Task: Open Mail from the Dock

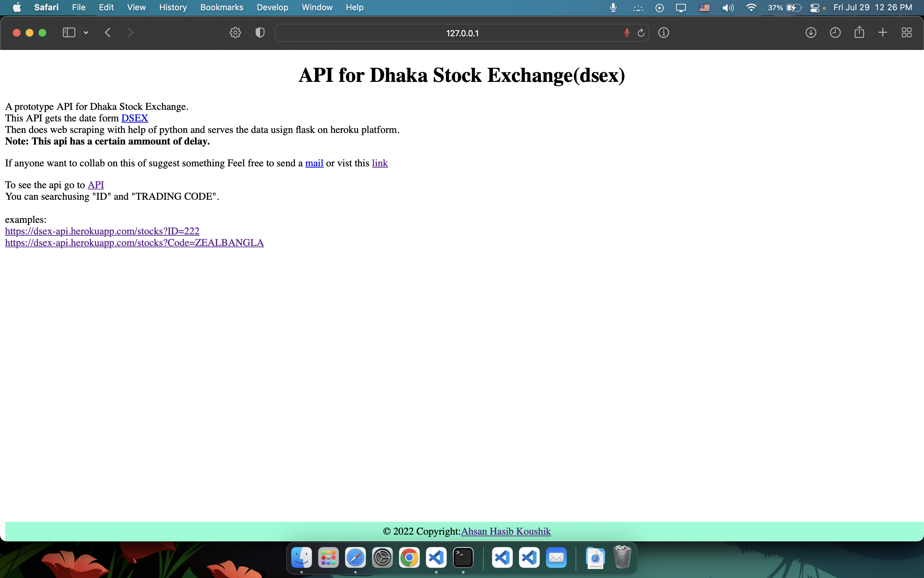Action: coord(556,558)
